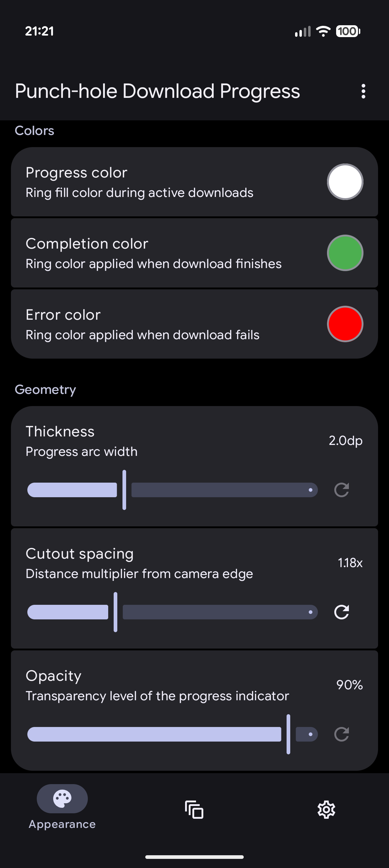Select the Appearance tab label

point(62,824)
